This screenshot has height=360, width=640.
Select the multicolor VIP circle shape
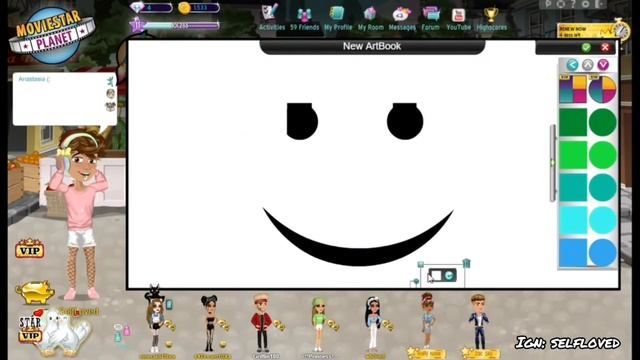click(x=602, y=89)
